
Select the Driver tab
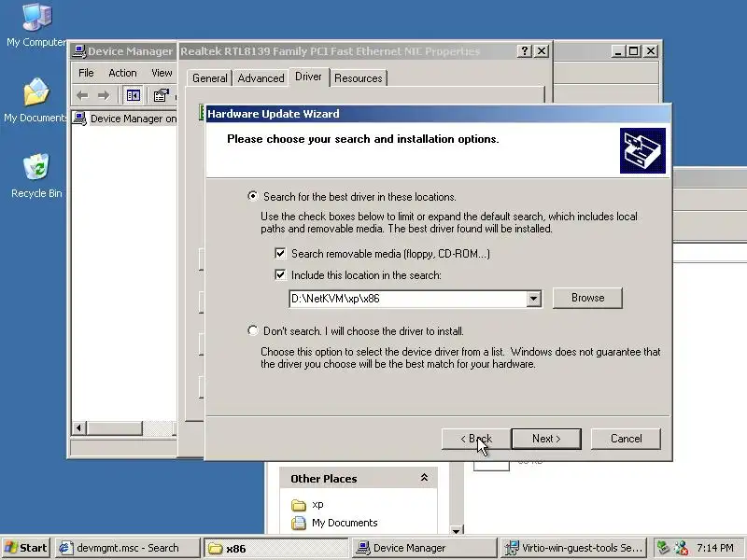(308, 77)
